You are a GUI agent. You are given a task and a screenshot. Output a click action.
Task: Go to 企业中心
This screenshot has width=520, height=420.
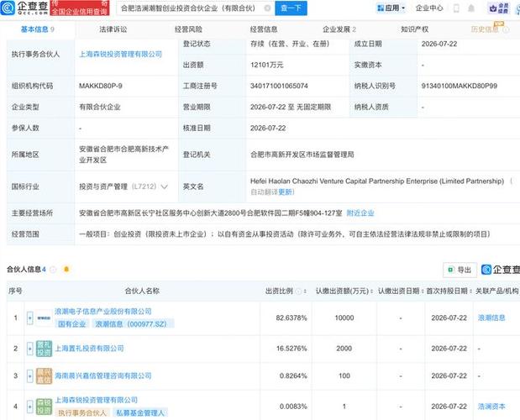click(x=429, y=8)
